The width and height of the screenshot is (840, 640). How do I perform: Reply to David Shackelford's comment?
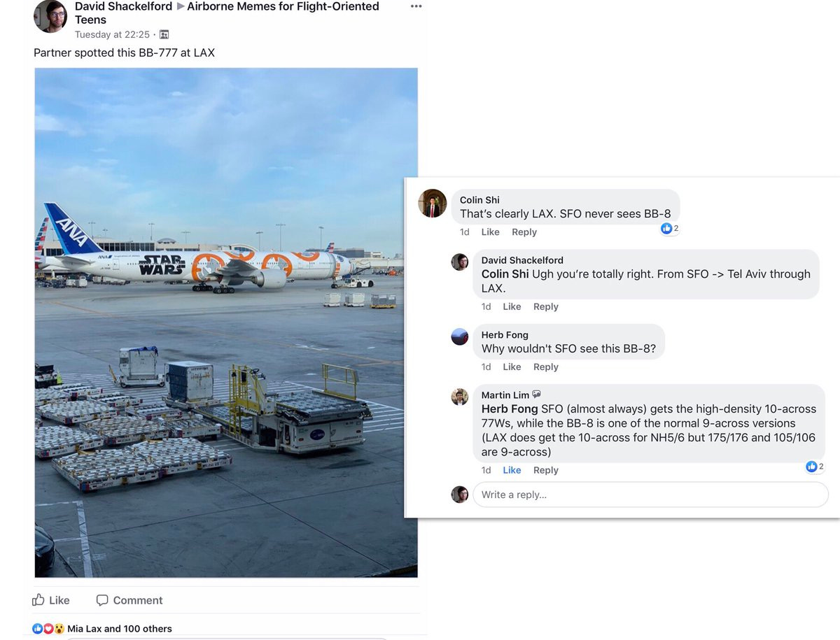tap(546, 306)
